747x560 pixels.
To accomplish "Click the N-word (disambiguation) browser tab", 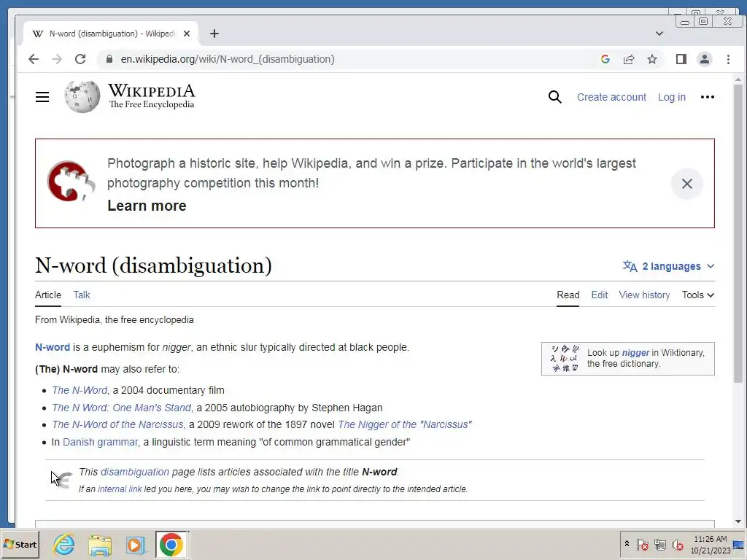I will point(111,34).
